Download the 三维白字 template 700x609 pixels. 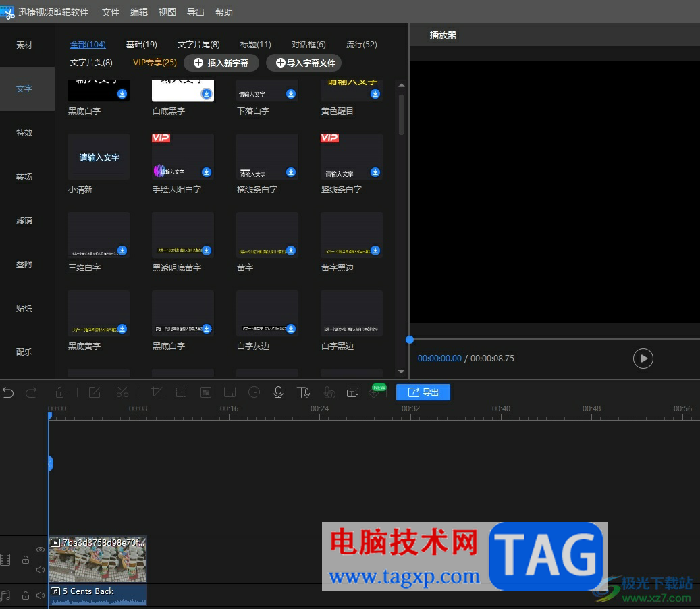point(122,250)
